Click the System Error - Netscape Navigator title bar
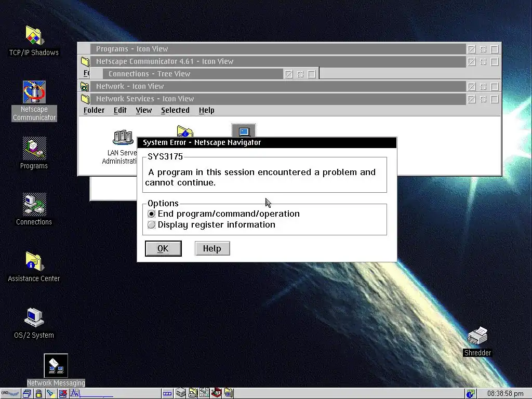This screenshot has height=399, width=532. click(x=267, y=142)
